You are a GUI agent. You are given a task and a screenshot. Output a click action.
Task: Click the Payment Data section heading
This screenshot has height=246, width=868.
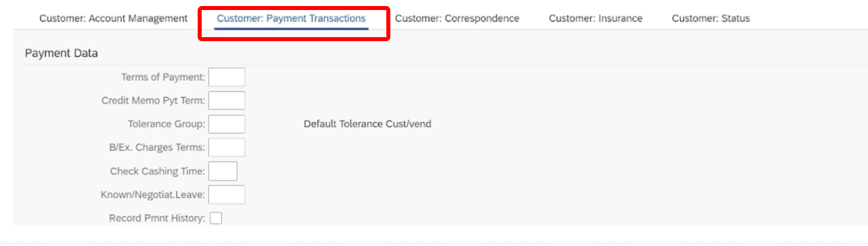click(x=61, y=53)
